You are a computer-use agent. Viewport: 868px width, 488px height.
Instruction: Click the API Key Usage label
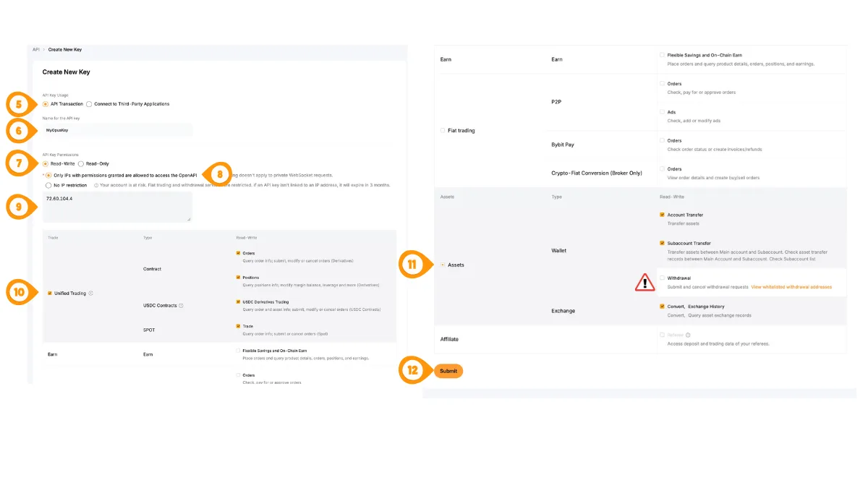pyautogui.click(x=56, y=95)
